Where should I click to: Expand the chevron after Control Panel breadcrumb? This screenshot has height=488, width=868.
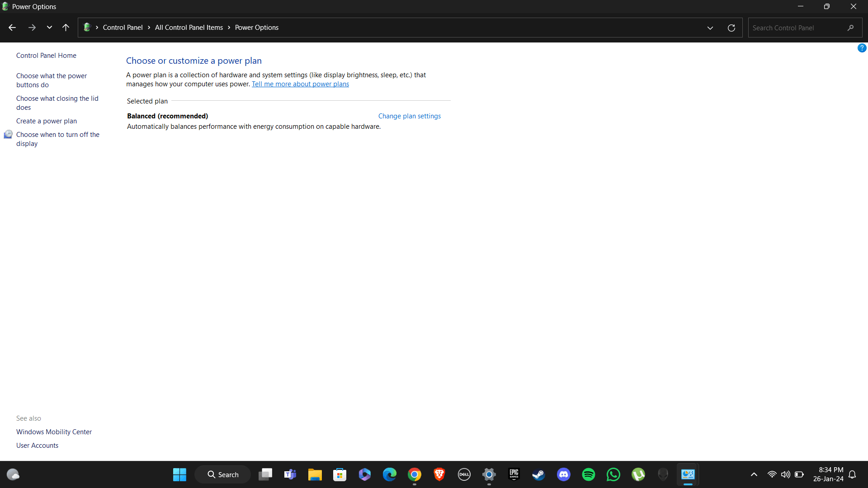click(x=149, y=28)
